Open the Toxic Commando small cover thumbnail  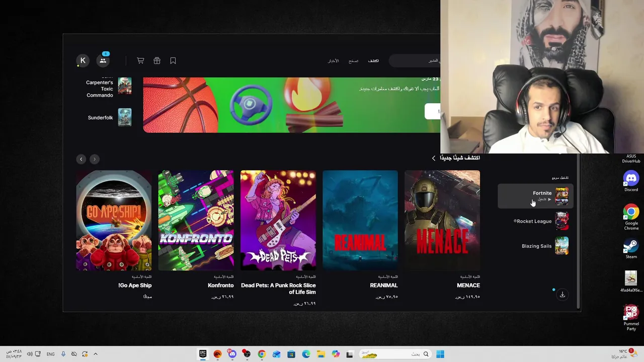[124, 86]
